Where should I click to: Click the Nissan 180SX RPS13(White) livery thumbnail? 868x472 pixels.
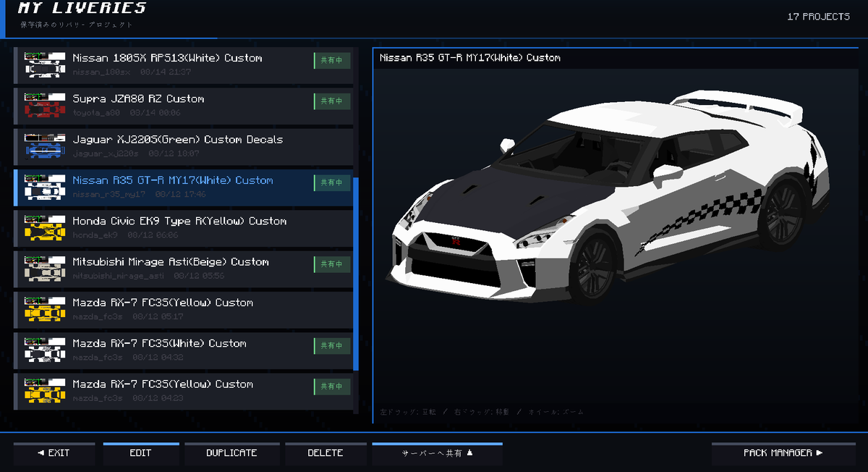[x=46, y=65]
